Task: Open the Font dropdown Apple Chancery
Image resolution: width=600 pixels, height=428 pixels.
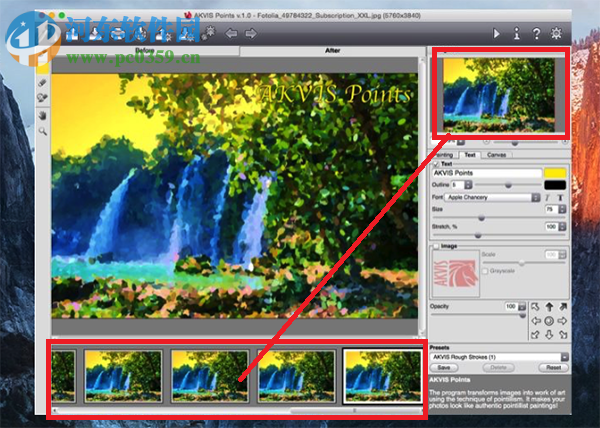Action: point(492,197)
